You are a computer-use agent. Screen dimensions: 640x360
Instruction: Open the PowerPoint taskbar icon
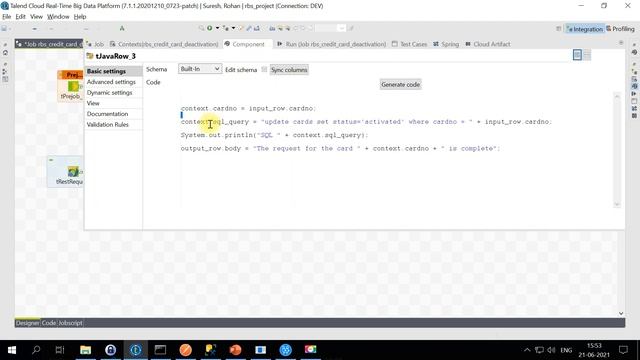(x=236, y=350)
